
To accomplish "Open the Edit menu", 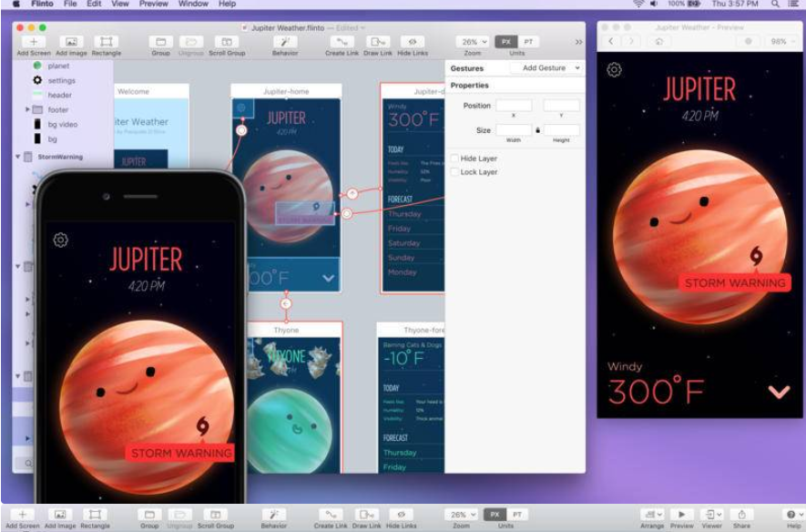I will click(94, 5).
